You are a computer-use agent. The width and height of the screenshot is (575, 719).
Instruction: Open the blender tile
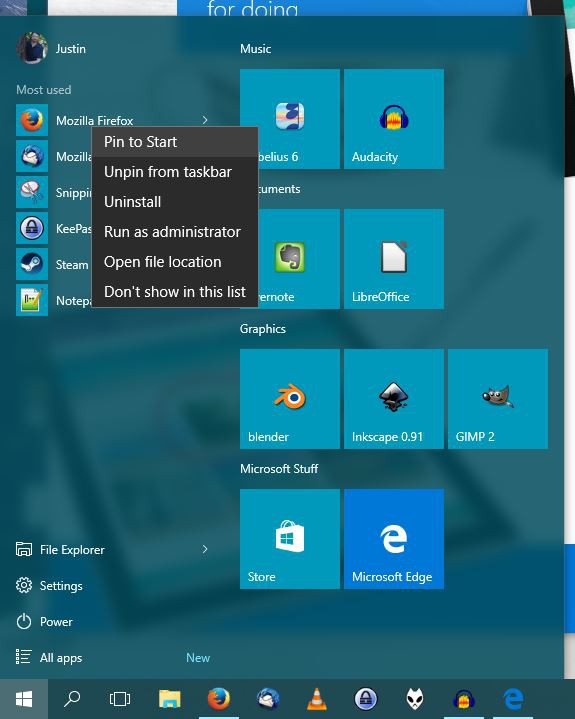click(x=290, y=399)
